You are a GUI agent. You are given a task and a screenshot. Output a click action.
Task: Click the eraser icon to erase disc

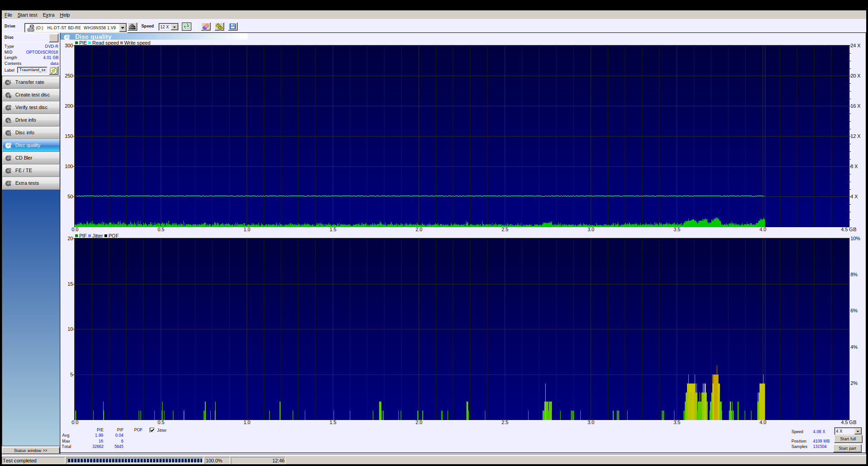tap(206, 27)
